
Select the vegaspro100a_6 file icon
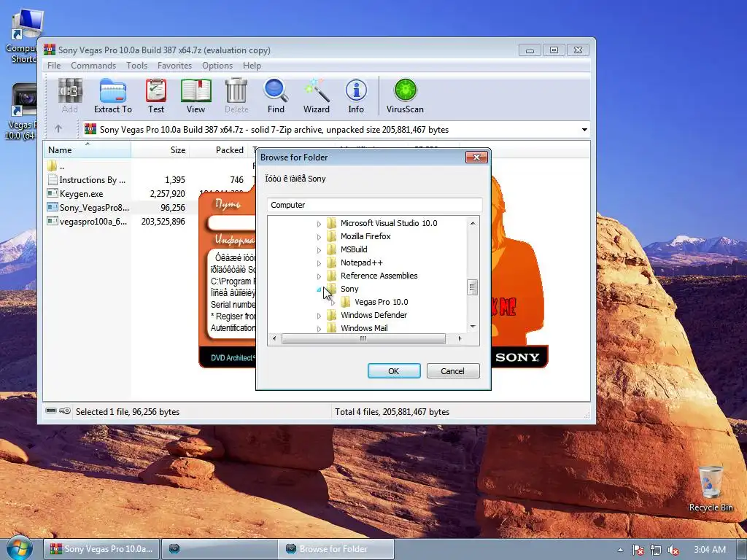coord(53,221)
